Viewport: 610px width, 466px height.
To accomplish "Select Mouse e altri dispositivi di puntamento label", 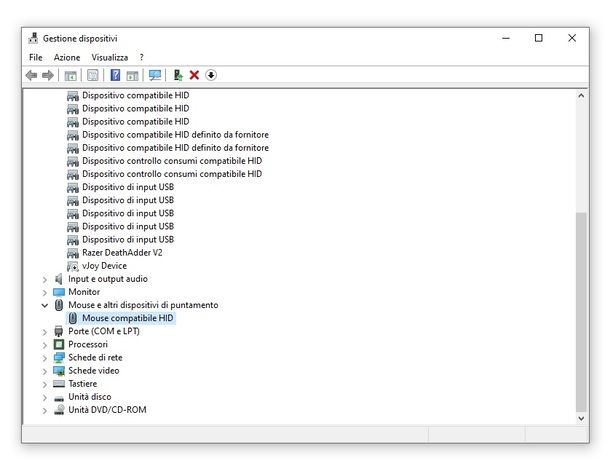I will (143, 305).
